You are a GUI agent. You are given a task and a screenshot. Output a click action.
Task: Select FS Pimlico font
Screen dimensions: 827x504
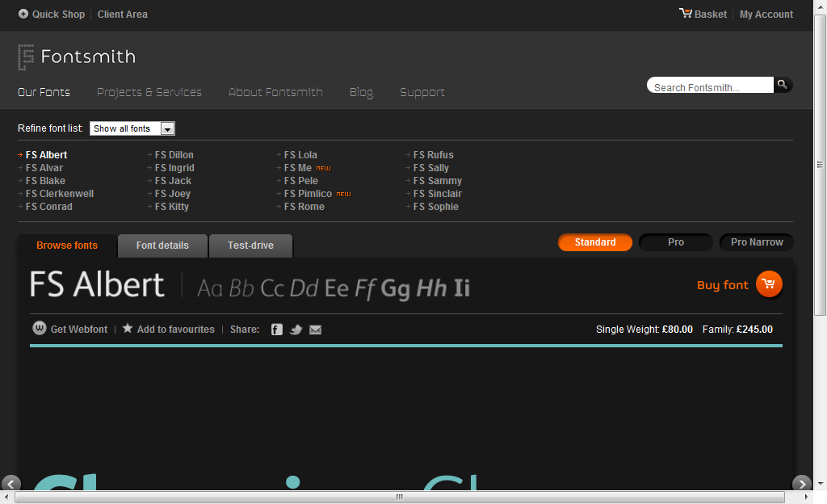pyautogui.click(x=308, y=194)
